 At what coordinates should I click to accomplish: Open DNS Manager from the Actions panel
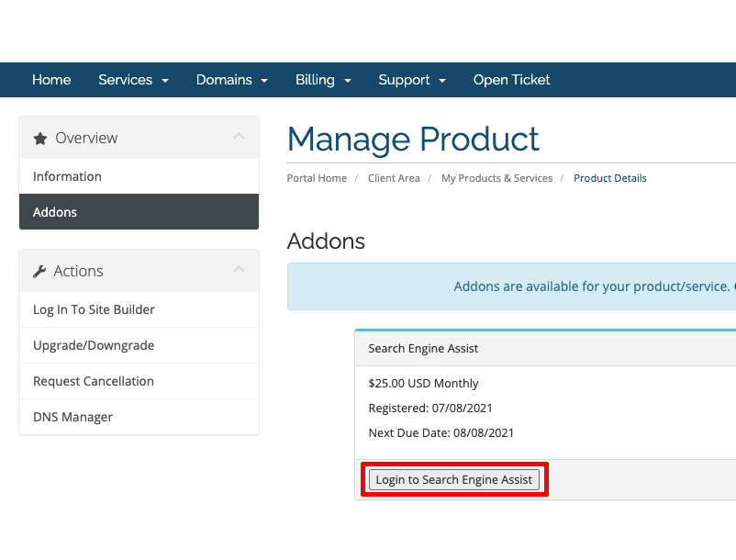coord(72,417)
